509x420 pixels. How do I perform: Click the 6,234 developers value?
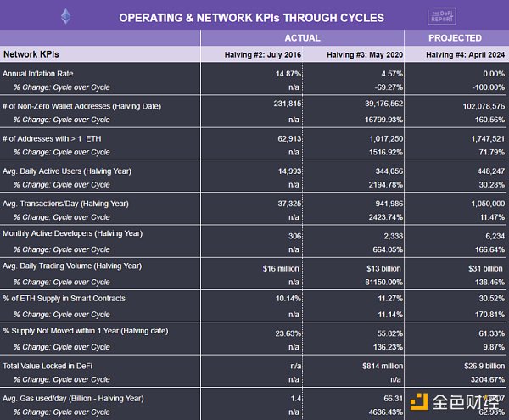click(495, 236)
